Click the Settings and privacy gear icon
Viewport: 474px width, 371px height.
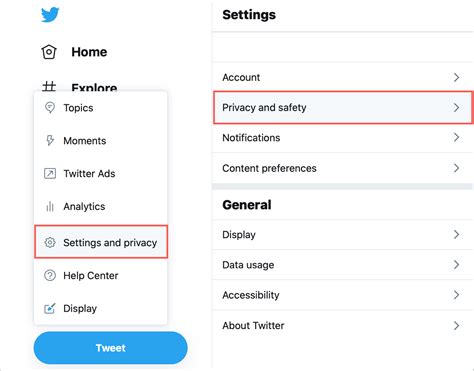point(50,242)
